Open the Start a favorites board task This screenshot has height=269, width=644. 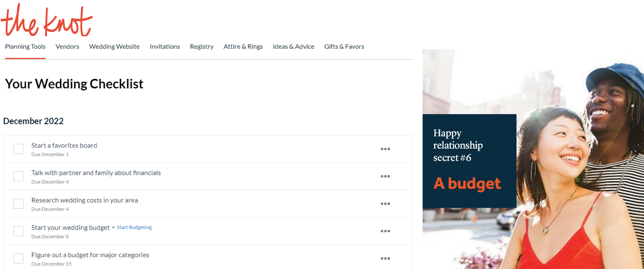coord(64,146)
